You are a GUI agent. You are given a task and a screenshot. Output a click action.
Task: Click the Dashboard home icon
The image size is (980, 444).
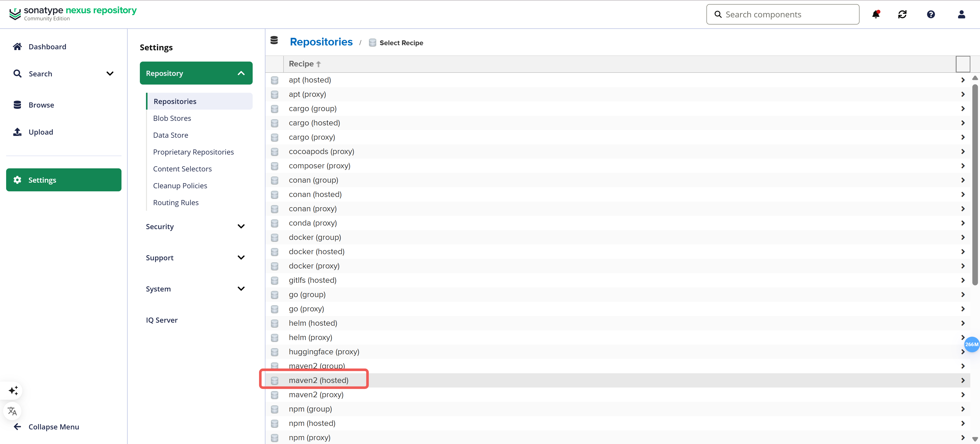click(x=17, y=46)
